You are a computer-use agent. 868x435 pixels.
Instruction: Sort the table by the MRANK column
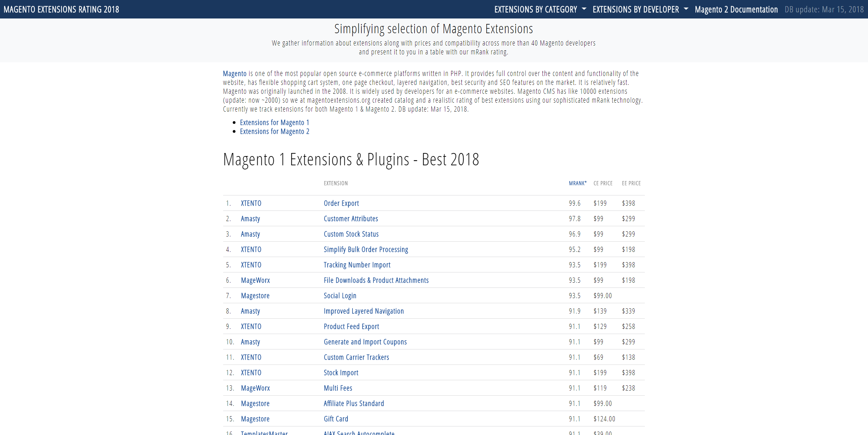577,183
